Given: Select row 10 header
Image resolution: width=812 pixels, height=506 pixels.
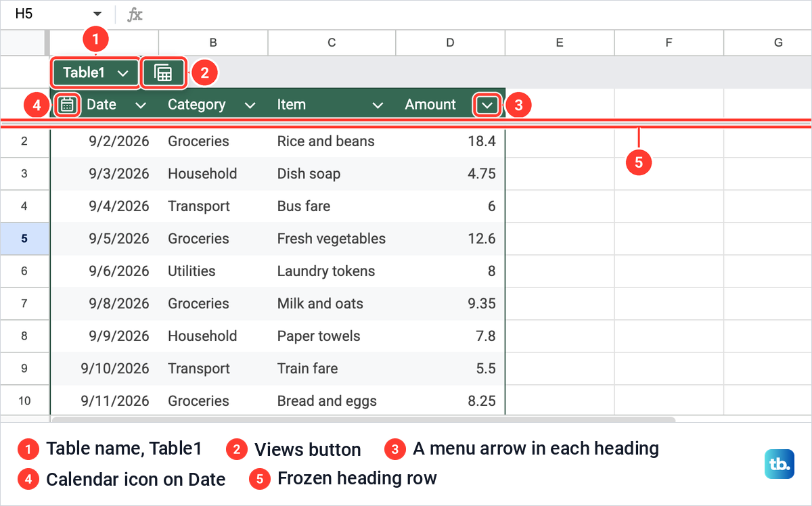Looking at the screenshot, I should point(24,400).
